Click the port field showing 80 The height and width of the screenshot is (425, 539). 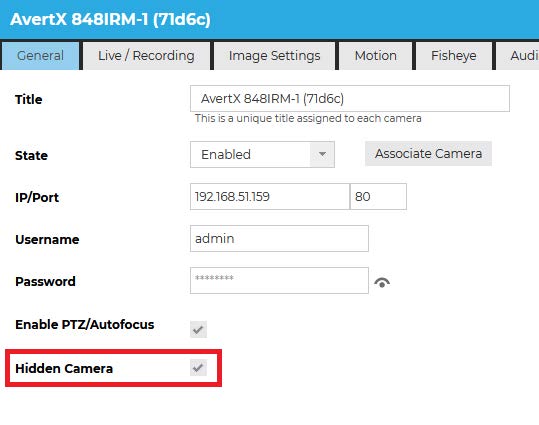tap(378, 197)
